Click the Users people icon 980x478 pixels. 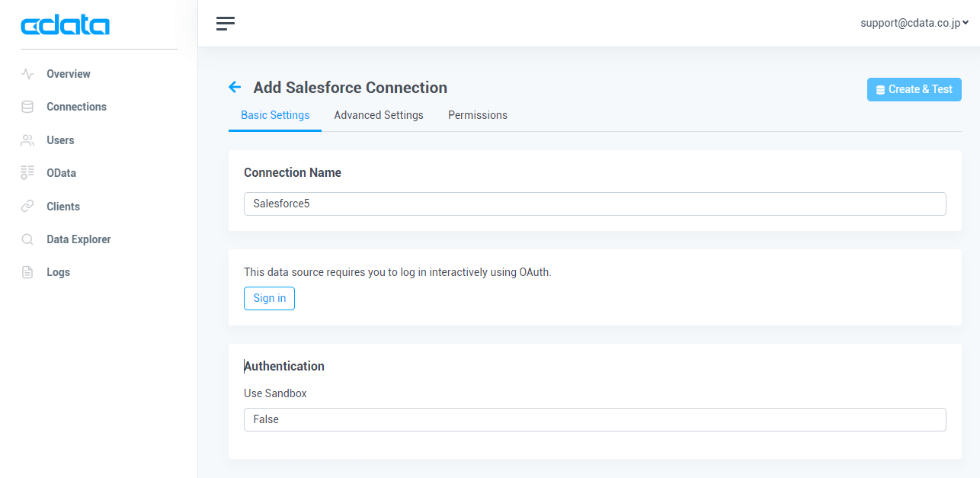click(x=27, y=140)
